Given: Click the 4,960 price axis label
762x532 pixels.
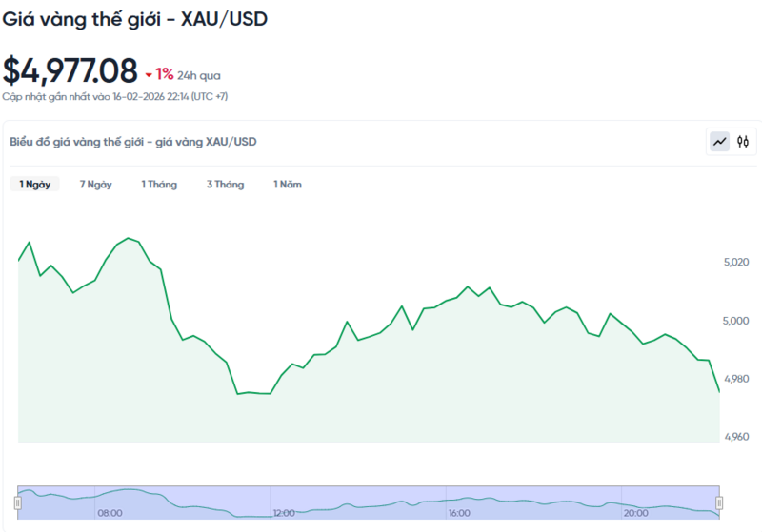Looking at the screenshot, I should (x=737, y=437).
